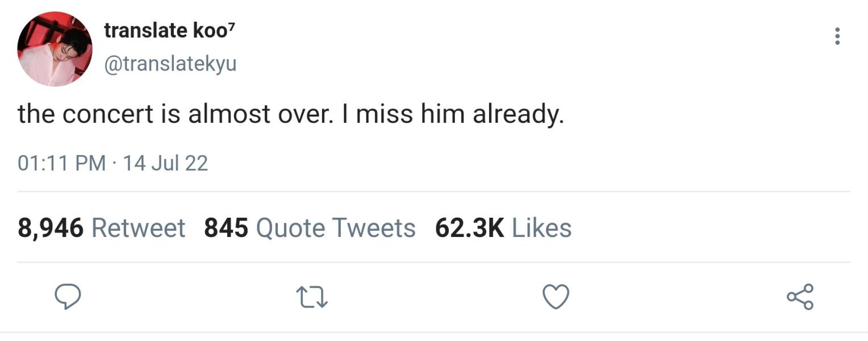Show who liked via "Likes" label
This screenshot has width=868, height=341.
click(541, 228)
